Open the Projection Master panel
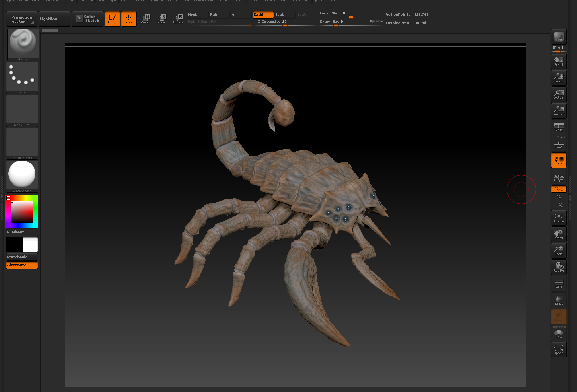The width and height of the screenshot is (577, 392). point(21,19)
